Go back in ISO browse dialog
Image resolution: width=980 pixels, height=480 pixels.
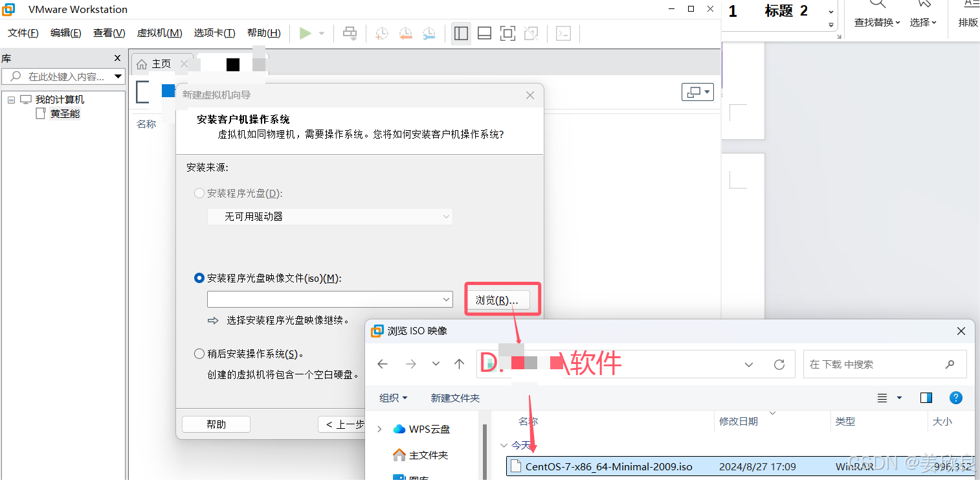point(383,364)
